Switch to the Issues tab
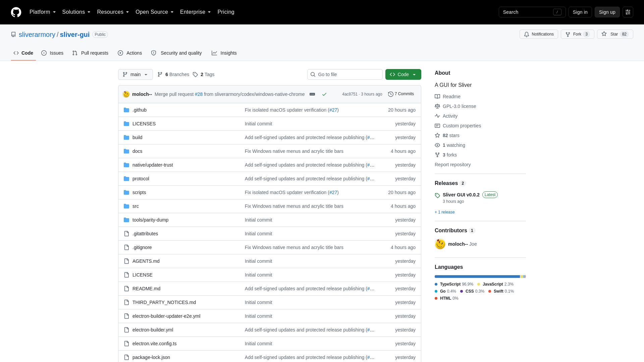This screenshot has height=362, width=644. coord(52,53)
